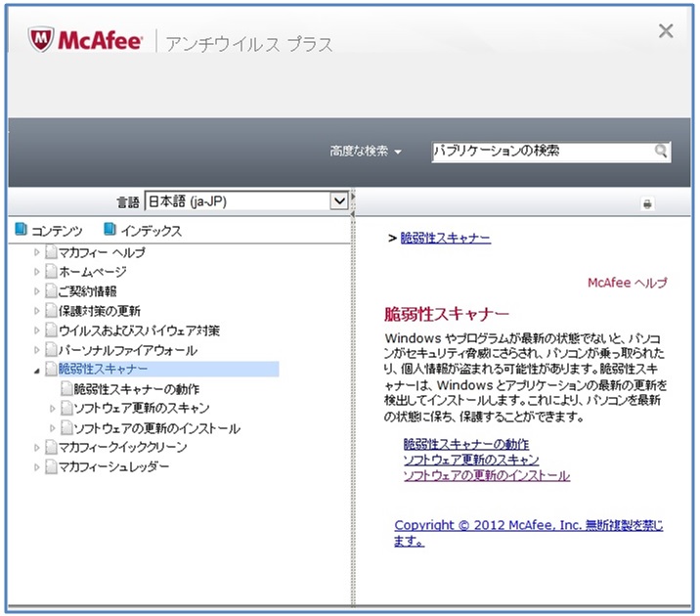Collapse the 脆弱性スキャナー tree node
The image size is (700, 616).
pyautogui.click(x=36, y=371)
